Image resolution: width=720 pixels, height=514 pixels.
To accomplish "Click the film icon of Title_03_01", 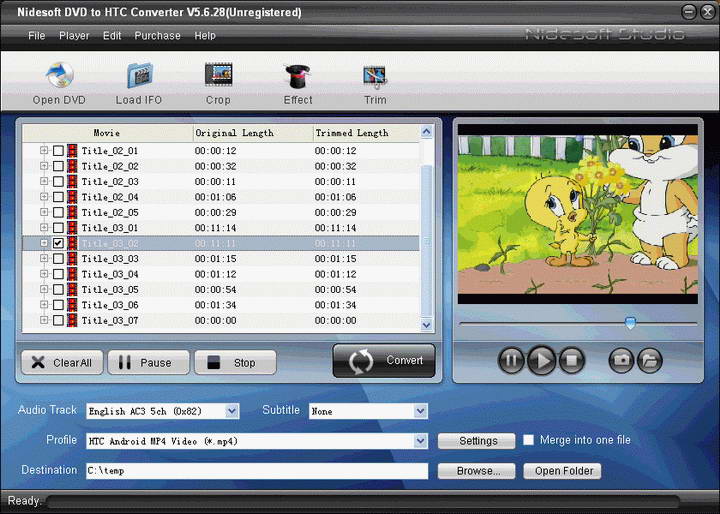I will click(72, 228).
